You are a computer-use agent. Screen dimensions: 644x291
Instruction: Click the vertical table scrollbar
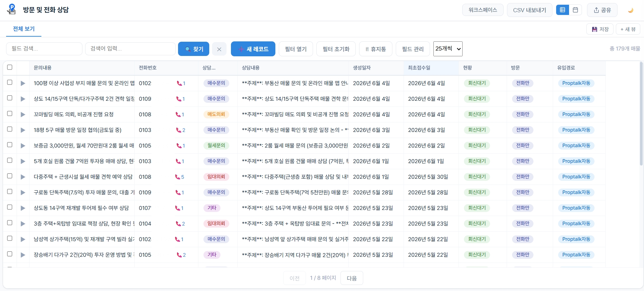[x=641, y=114]
